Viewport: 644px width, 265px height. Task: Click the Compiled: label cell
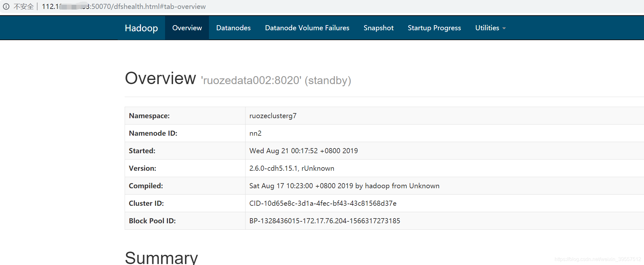185,186
